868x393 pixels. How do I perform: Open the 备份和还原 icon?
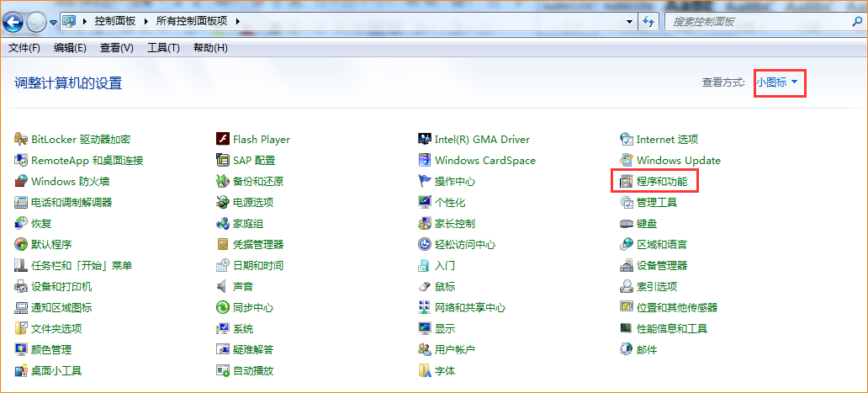(223, 182)
